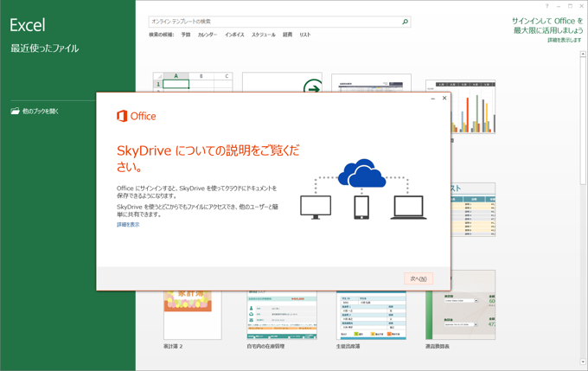Minimize the SkyDrive dialog

[432, 99]
